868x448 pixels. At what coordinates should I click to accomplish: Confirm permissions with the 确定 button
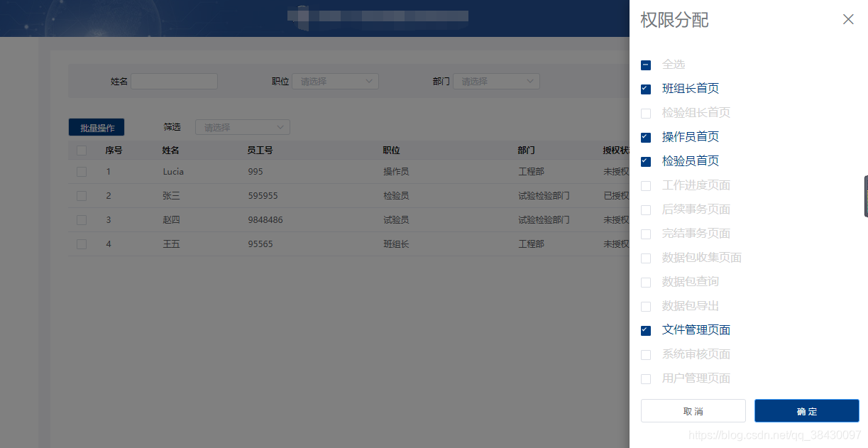[x=807, y=410]
